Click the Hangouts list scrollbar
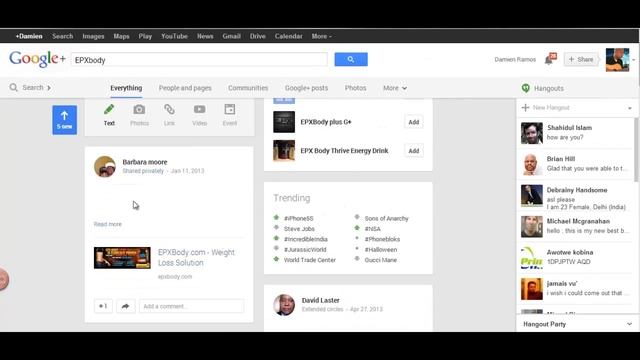Screen dimensions: 640x360 636,149
